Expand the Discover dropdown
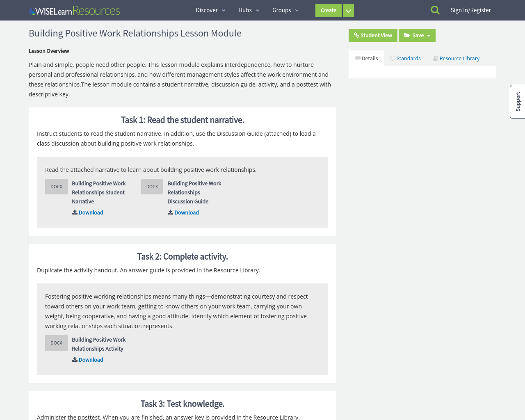Viewport: 525px width, 420px height. coord(209,10)
